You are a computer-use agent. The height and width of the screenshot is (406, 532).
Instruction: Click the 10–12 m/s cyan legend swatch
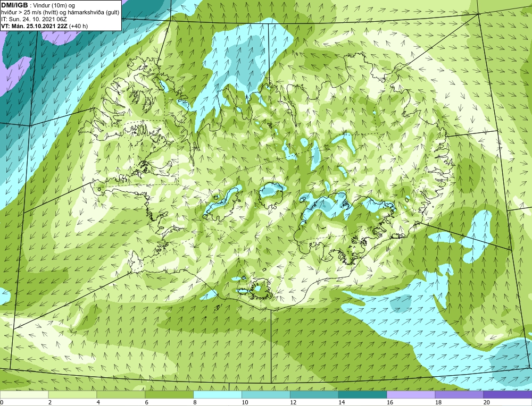[265, 394]
